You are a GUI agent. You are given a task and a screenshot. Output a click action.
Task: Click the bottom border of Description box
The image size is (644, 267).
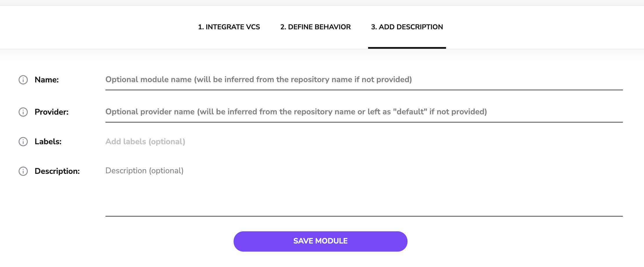click(364, 216)
